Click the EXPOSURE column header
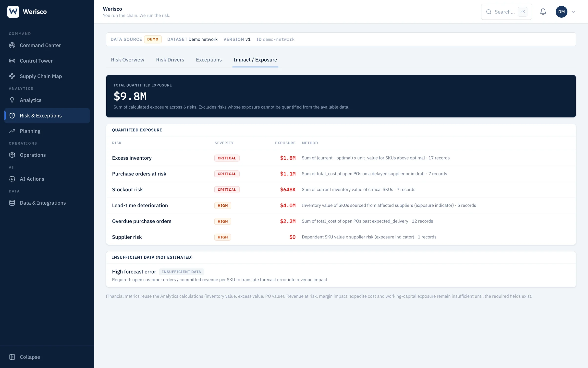 pyautogui.click(x=285, y=143)
